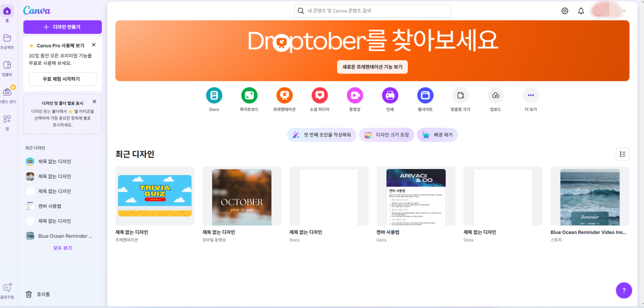Open the Projects folder icon
Viewport: 644px width, 308px height.
point(8,38)
